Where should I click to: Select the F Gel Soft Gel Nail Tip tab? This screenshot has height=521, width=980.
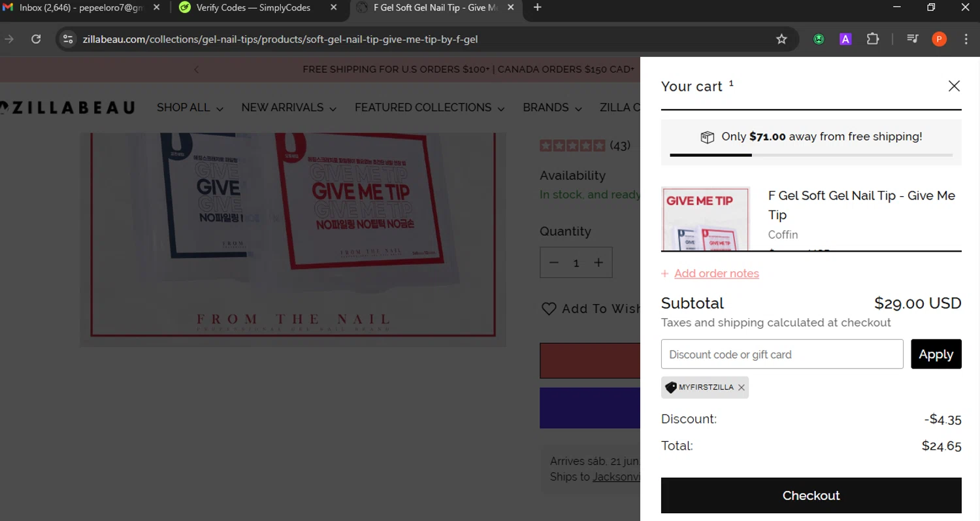tap(436, 8)
